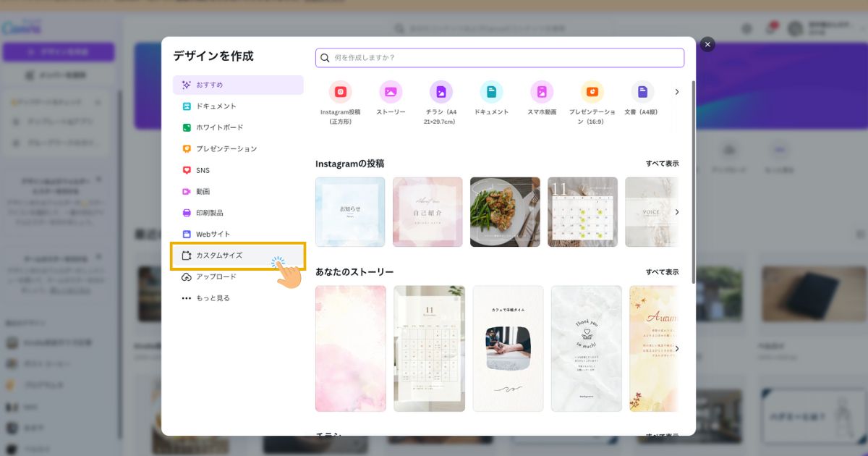Select the スマホ動画 format icon
The image size is (868, 456).
click(542, 93)
